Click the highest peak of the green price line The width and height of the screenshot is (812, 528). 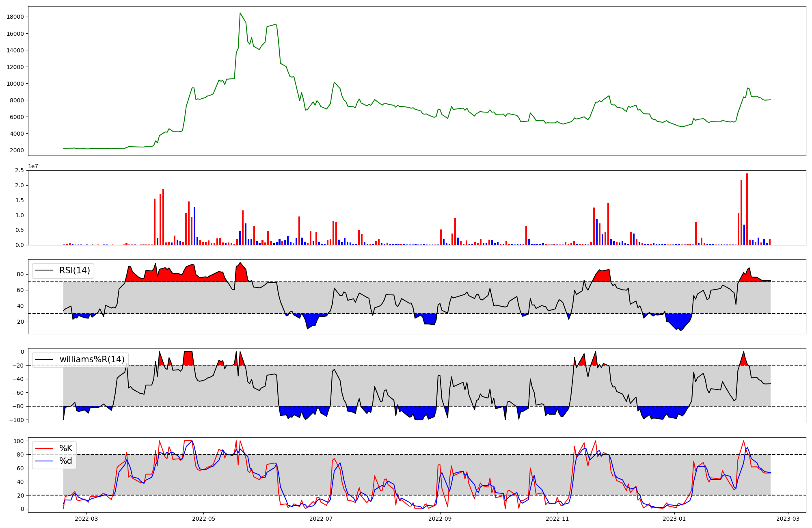click(x=240, y=13)
